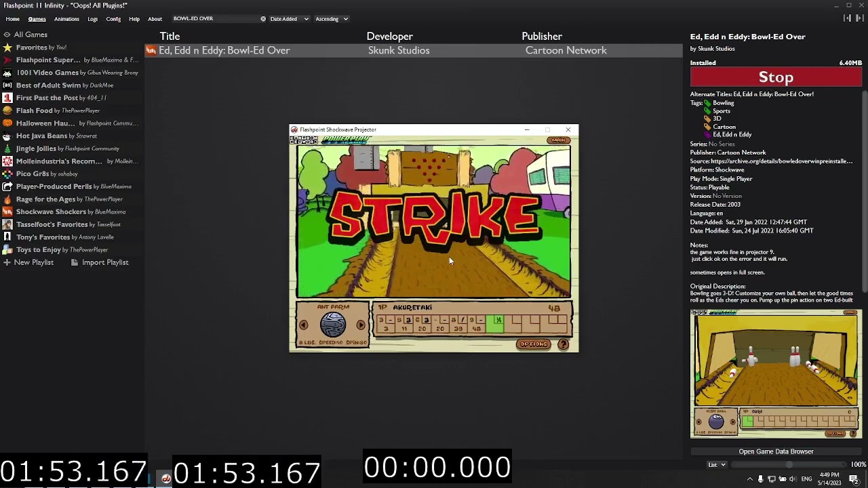Open the Windows notification center icon
868x488 pixels.
pos(854,479)
